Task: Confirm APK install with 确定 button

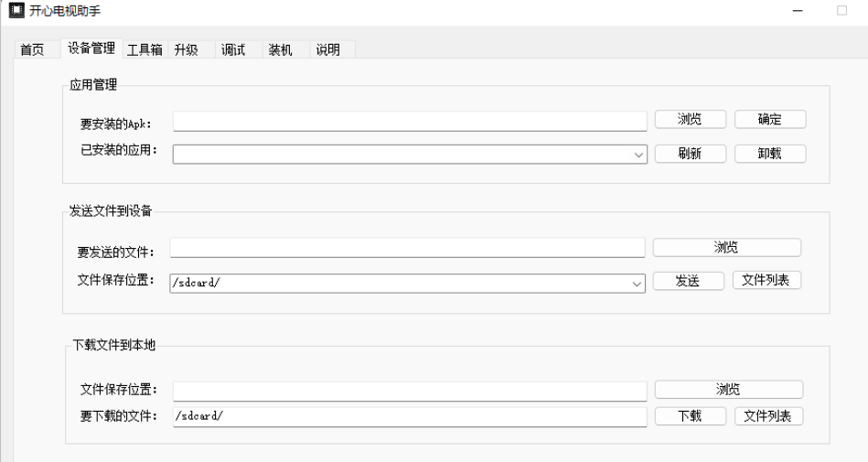Action: click(x=770, y=119)
